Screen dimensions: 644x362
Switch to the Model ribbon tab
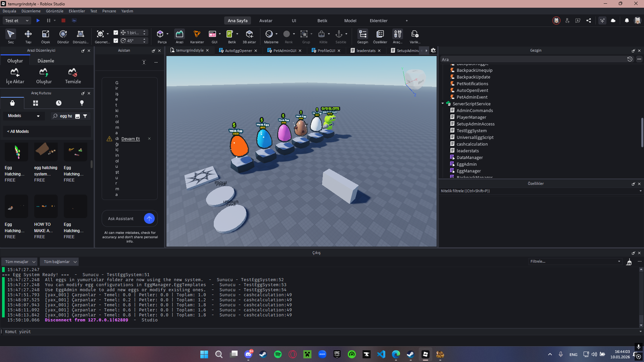point(350,20)
